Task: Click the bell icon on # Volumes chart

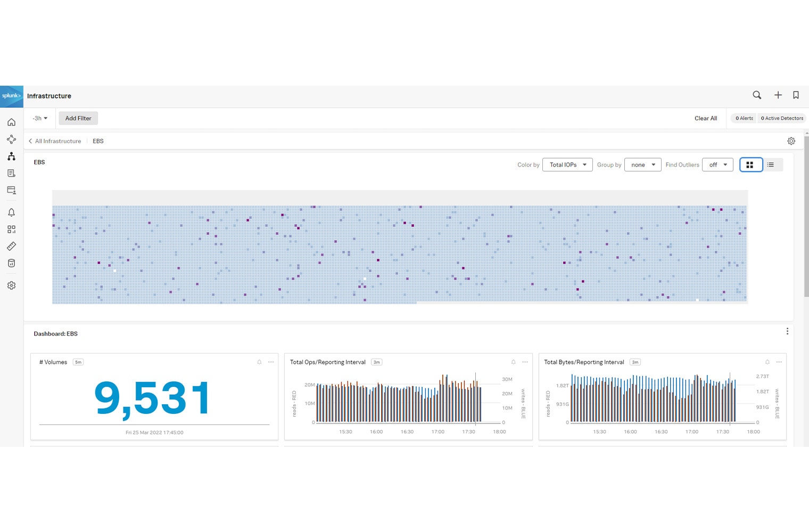Action: pos(259,362)
